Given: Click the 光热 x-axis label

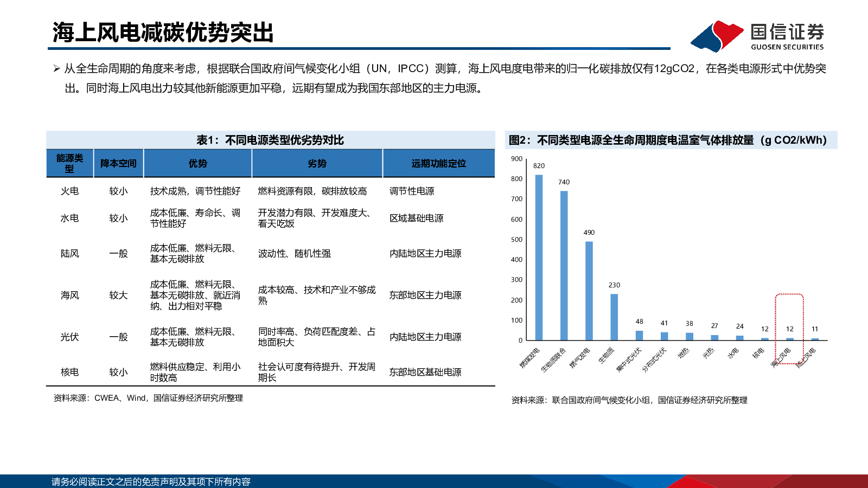Looking at the screenshot, I should pyautogui.click(x=709, y=352).
